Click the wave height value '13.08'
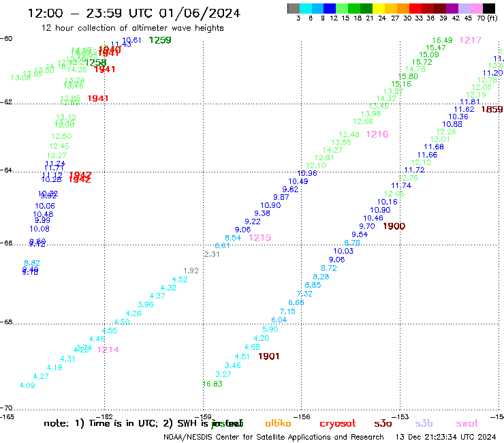Screen dimensions: 504x443 pos(20,78)
